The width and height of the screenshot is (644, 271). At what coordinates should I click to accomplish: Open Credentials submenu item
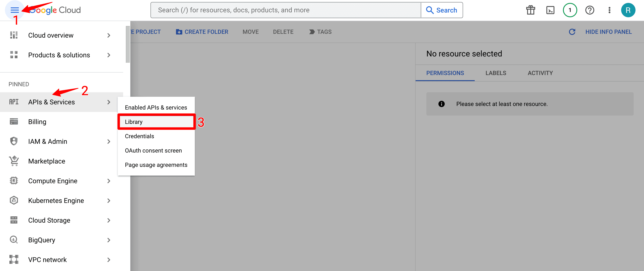pos(156,136)
